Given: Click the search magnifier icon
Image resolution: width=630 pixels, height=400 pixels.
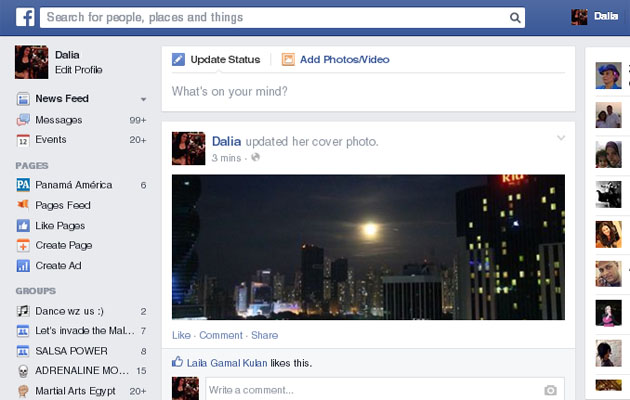Looking at the screenshot, I should [x=515, y=17].
